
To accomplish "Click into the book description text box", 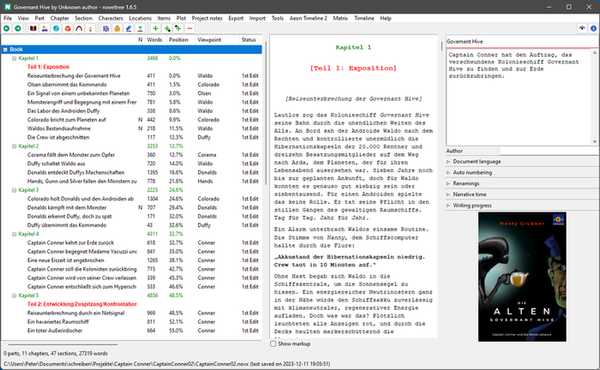I will 518,97.
